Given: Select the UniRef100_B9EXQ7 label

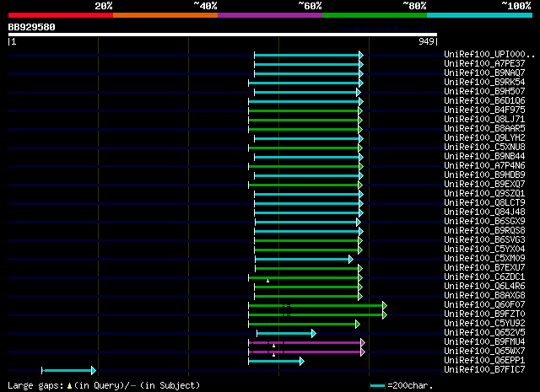Looking at the screenshot, I should pos(484,185).
